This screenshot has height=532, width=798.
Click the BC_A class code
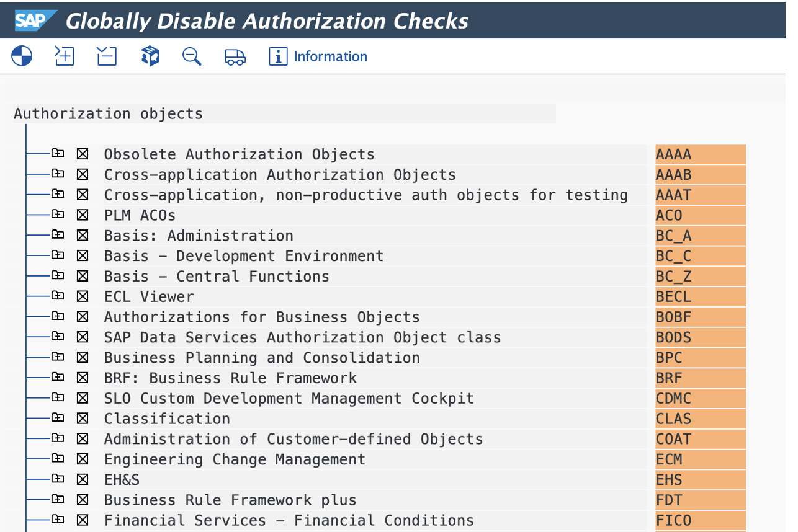click(701, 236)
